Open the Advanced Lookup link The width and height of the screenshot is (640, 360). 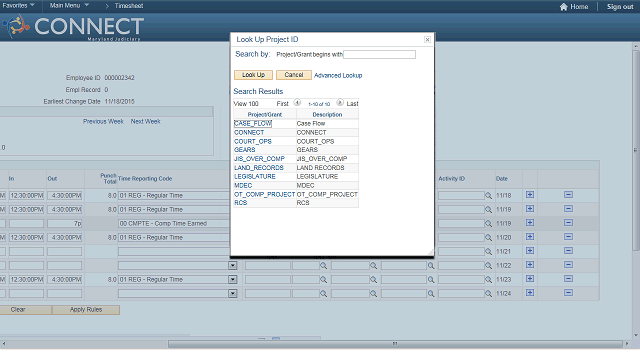pyautogui.click(x=338, y=76)
